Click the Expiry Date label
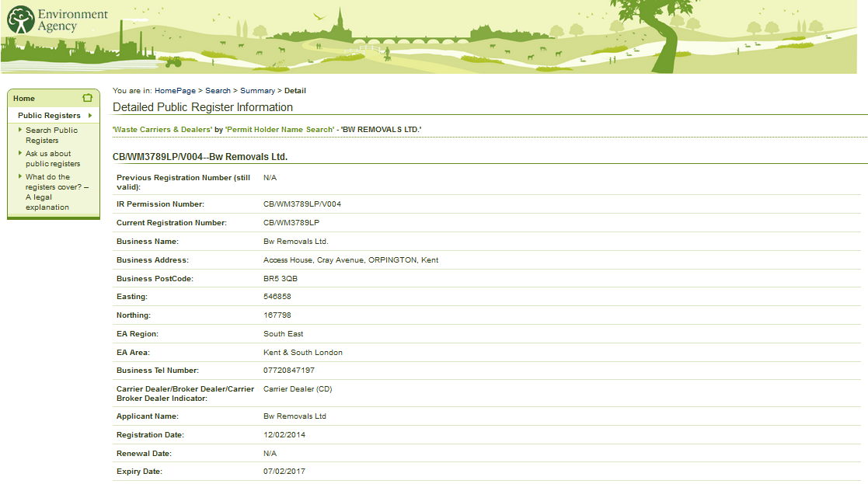 [139, 472]
